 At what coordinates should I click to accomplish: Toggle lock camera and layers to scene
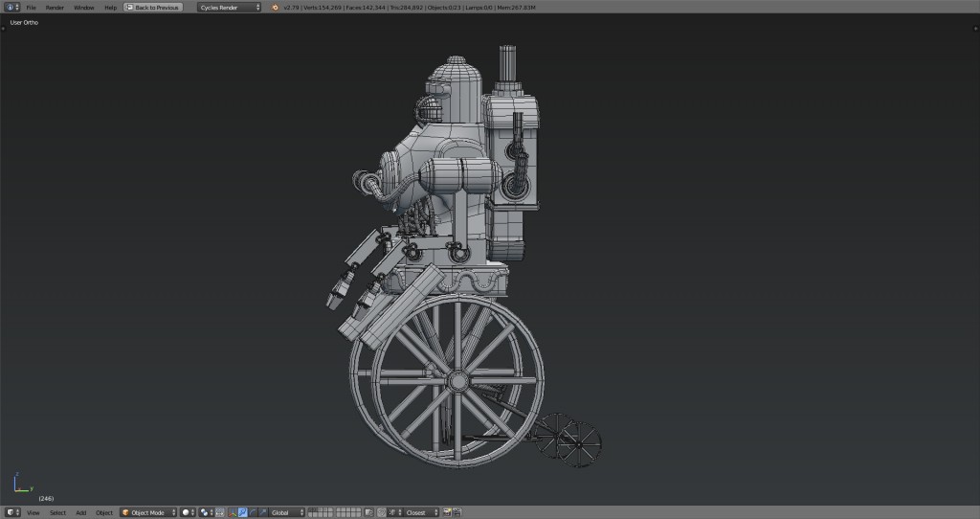pos(368,512)
